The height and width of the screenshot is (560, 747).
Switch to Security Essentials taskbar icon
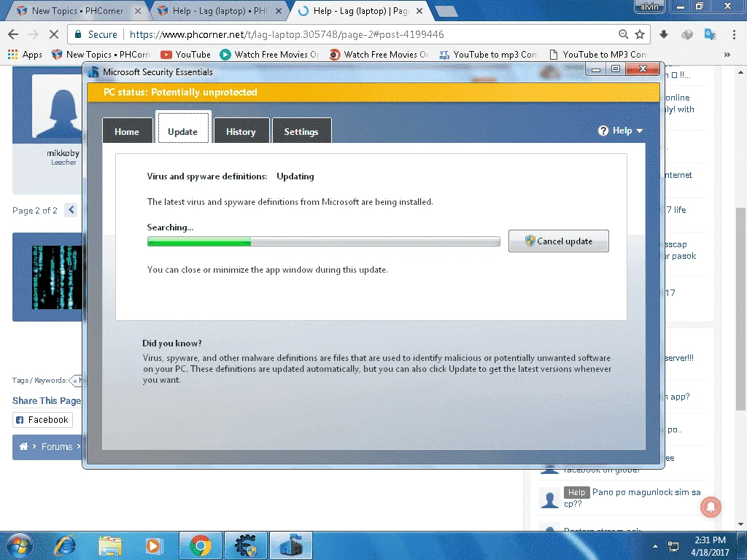291,545
